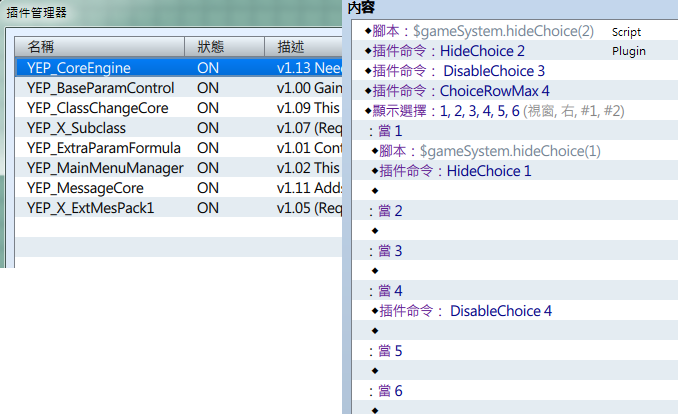Image resolution: width=678 pixels, height=414 pixels.
Task: Click the empty command line under 當 6
Action: [x=515, y=408]
